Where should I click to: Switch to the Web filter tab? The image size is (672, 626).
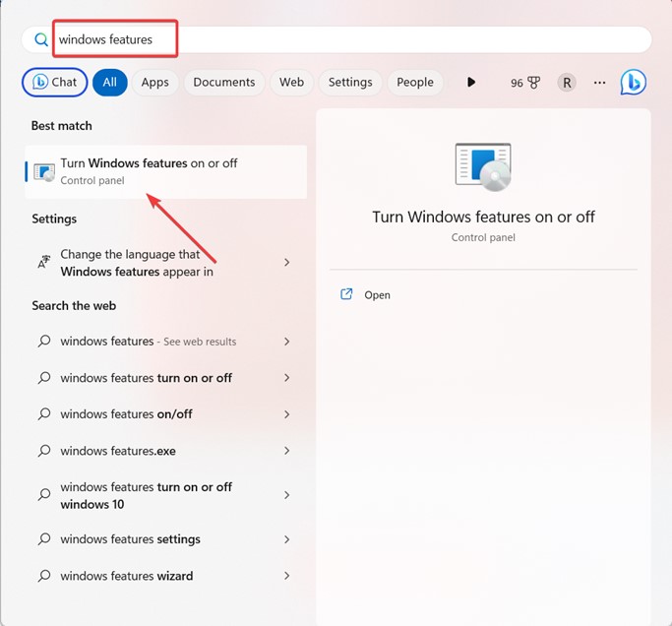(x=291, y=83)
